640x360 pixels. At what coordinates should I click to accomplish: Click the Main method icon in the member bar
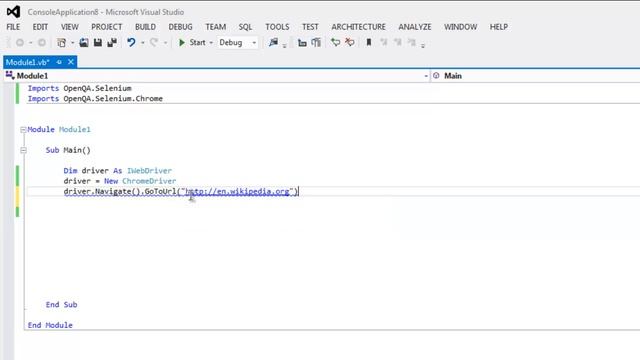coord(436,76)
